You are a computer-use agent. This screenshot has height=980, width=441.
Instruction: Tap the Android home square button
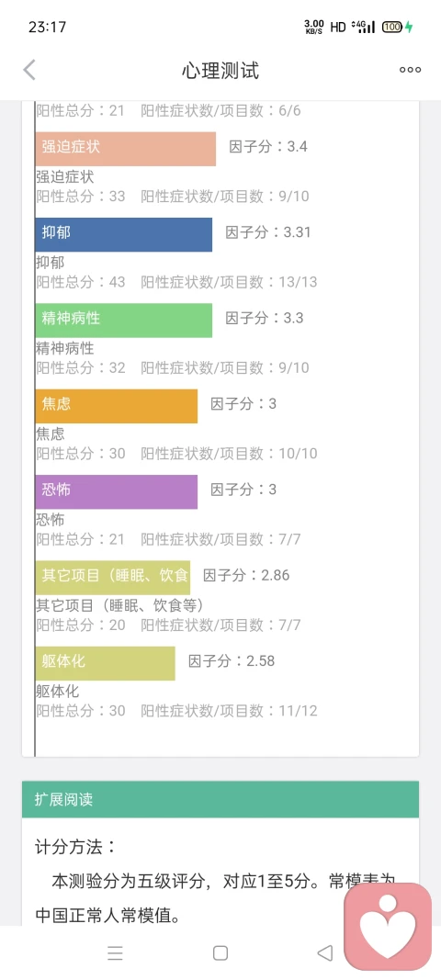tap(220, 952)
